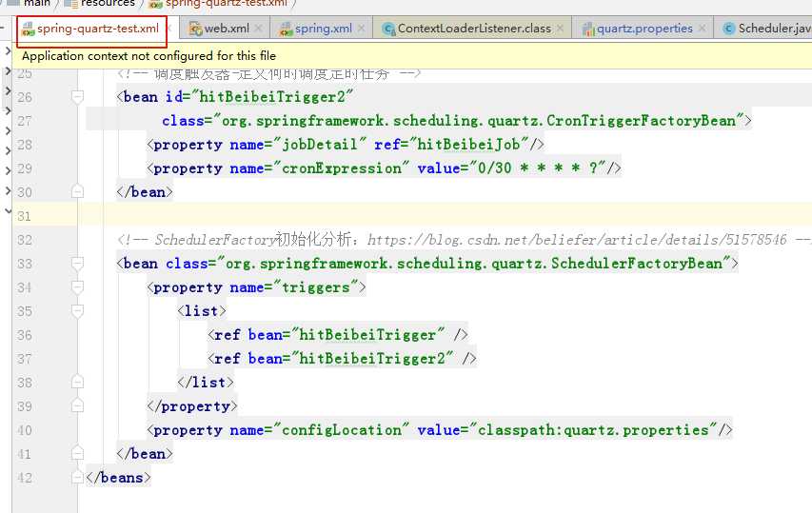Click the hitBeibeiTrigger2 bean id on line 26
The height and width of the screenshot is (513, 812).
click(x=272, y=97)
